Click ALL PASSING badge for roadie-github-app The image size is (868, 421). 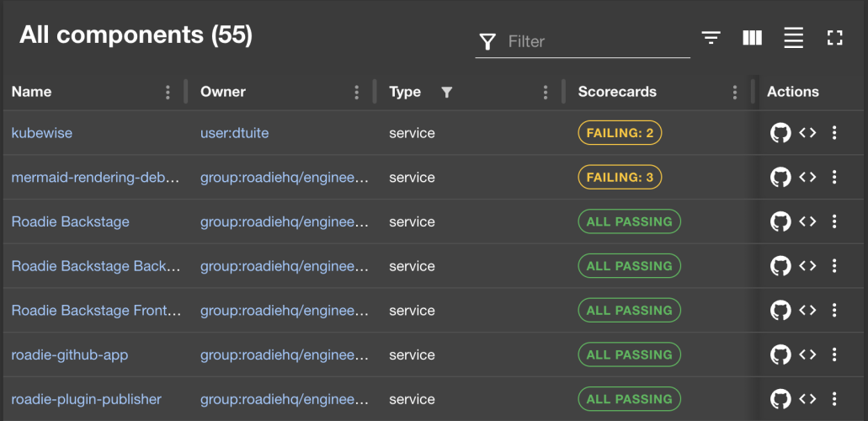[630, 354]
